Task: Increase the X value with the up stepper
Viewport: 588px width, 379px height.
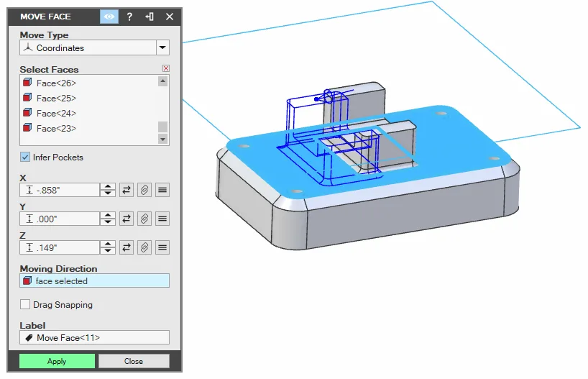Action: (x=108, y=186)
